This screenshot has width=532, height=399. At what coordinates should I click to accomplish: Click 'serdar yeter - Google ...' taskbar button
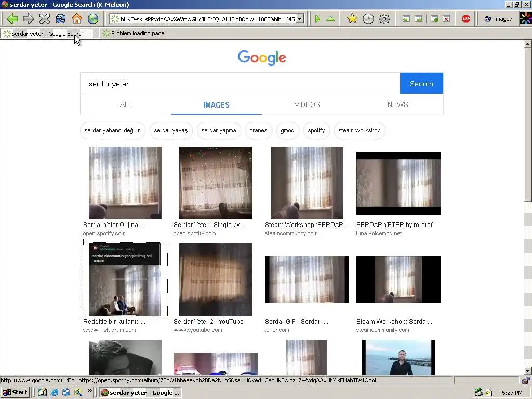[x=140, y=393]
